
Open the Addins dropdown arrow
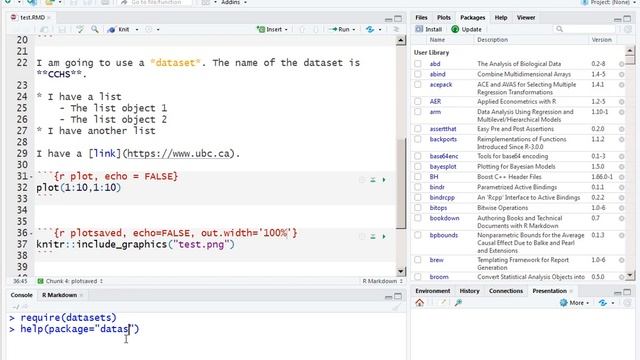pyautogui.click(x=245, y=2)
